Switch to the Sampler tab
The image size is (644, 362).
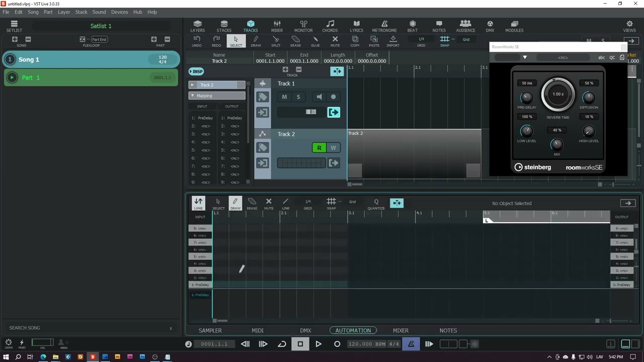pos(210,330)
